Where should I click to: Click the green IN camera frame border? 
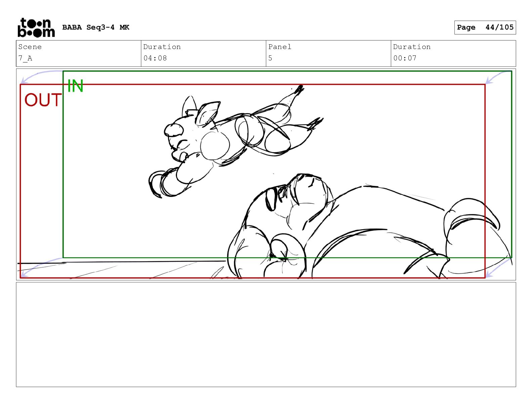pyautogui.click(x=287, y=71)
